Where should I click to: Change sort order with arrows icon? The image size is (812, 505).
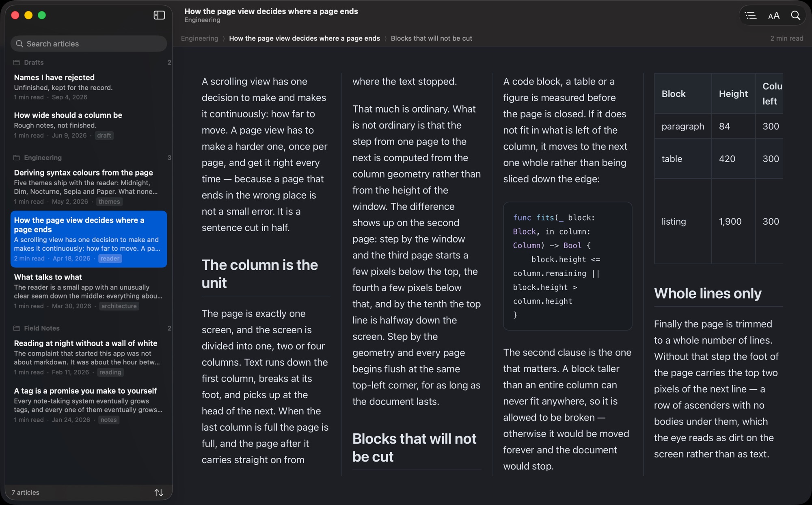159,492
